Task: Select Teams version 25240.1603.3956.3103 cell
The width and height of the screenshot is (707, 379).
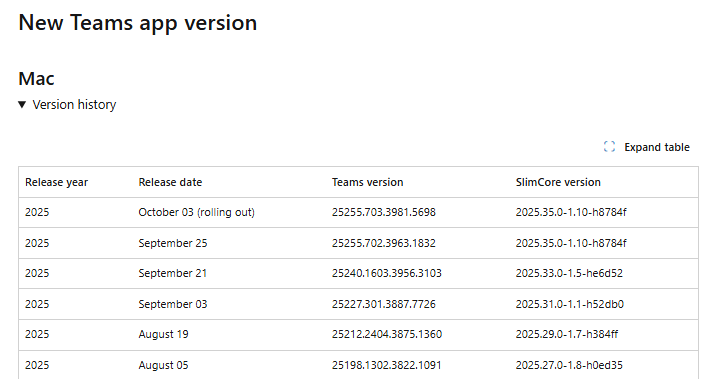Action: tap(387, 273)
